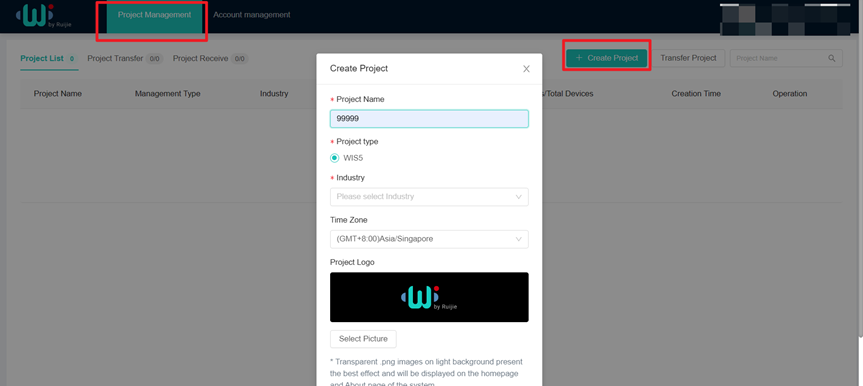The width and height of the screenshot is (863, 386).
Task: Click the plus icon on Create Project
Action: click(578, 58)
